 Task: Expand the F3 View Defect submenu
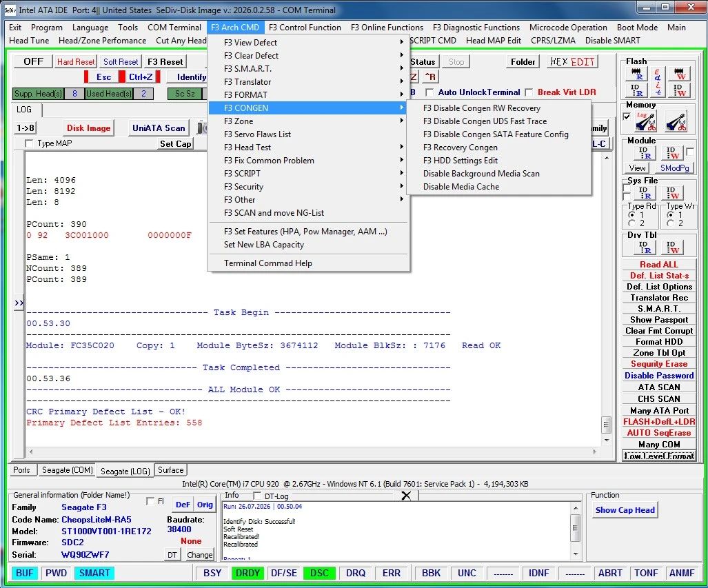pos(308,43)
